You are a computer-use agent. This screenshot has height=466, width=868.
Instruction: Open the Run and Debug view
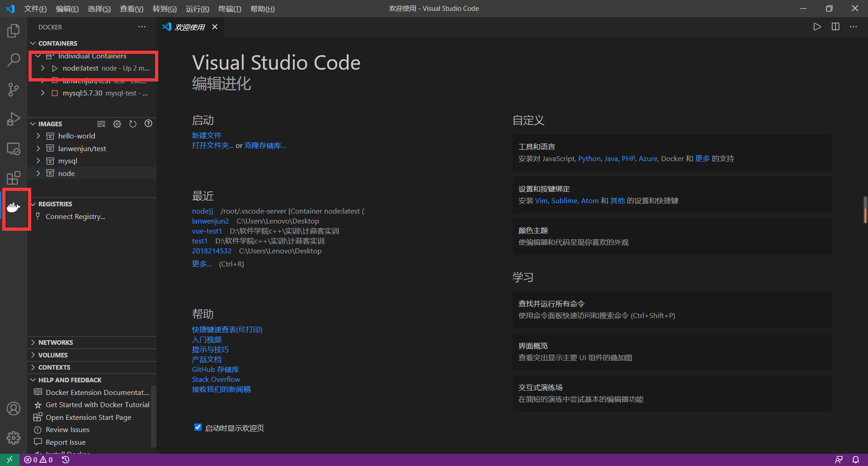(x=14, y=119)
